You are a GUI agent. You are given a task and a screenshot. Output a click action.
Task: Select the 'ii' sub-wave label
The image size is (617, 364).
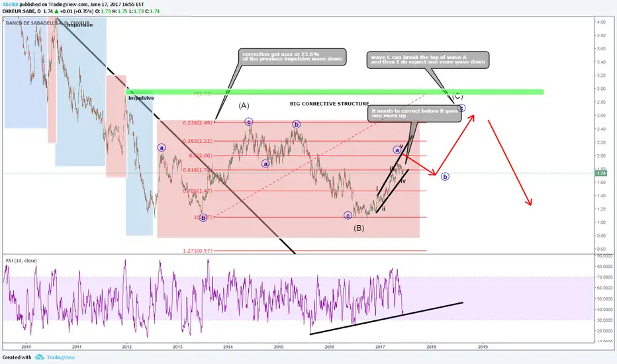pos(384,209)
